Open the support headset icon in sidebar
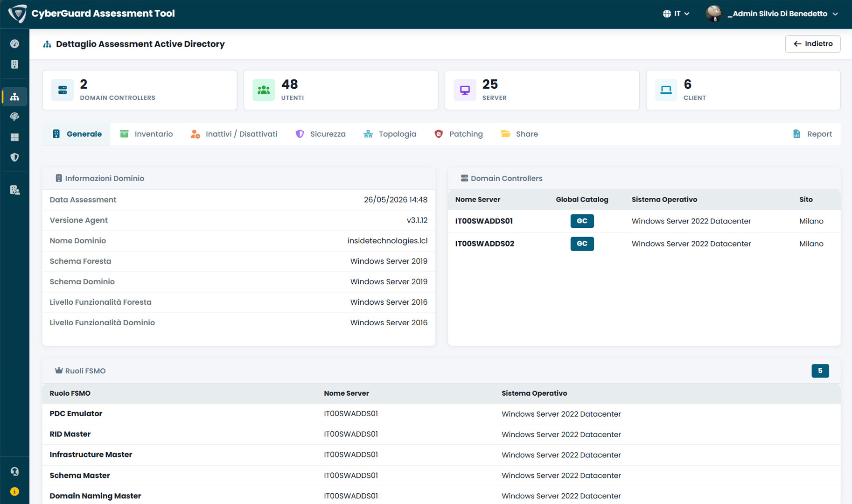 pyautogui.click(x=14, y=471)
